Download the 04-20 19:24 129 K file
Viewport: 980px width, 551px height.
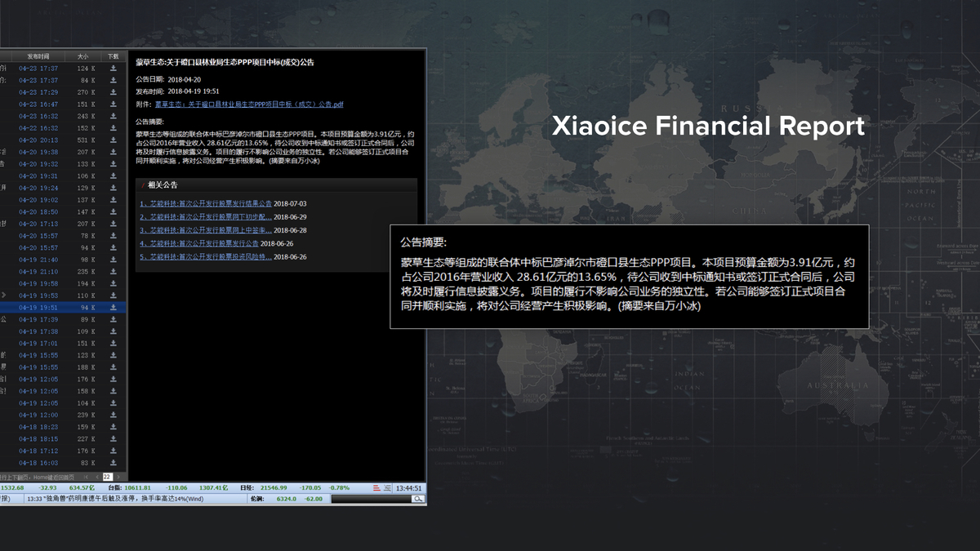(x=114, y=188)
